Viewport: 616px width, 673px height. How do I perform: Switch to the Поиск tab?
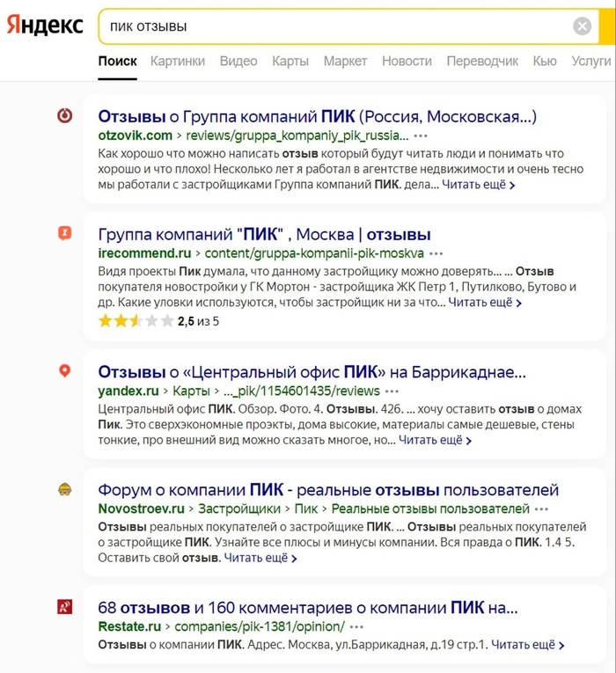pos(117,61)
